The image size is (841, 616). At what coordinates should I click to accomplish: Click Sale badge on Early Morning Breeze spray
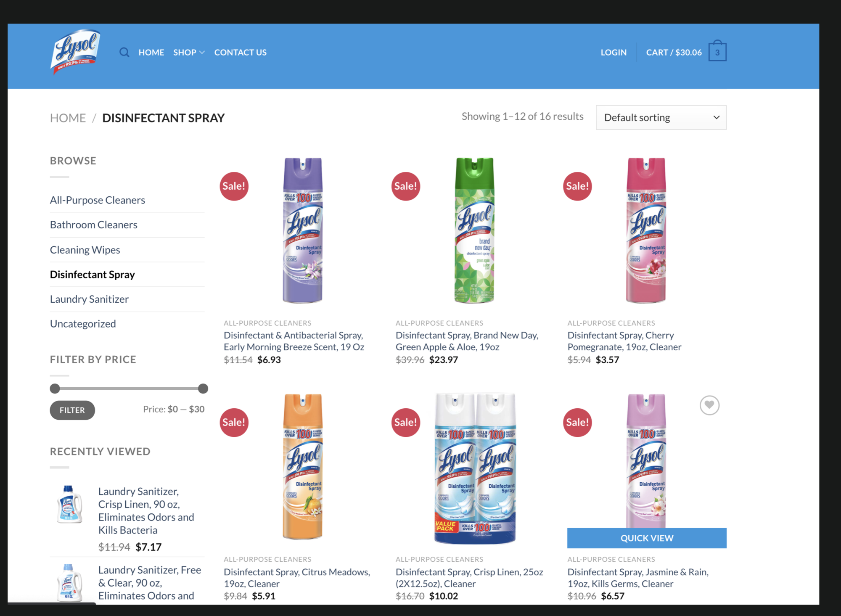click(x=234, y=186)
